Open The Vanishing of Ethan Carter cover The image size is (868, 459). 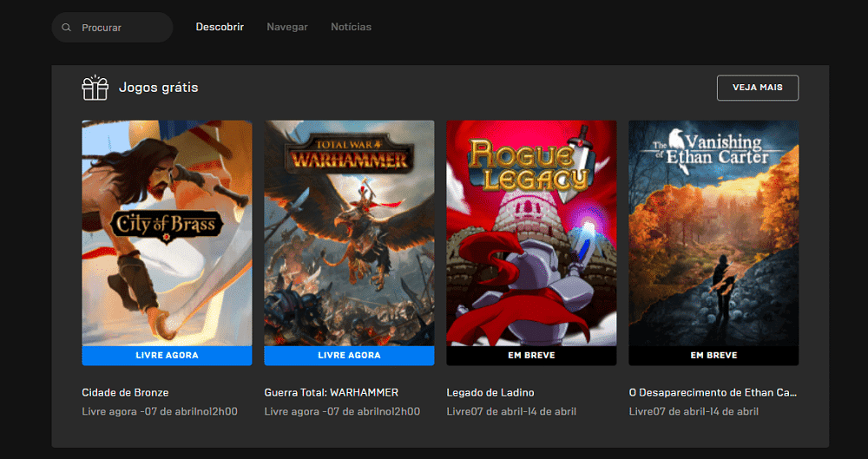[x=713, y=233]
